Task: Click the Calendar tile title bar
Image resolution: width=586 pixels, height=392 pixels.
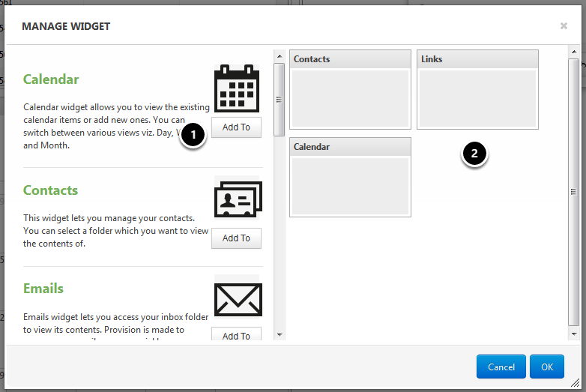Action: (350, 146)
